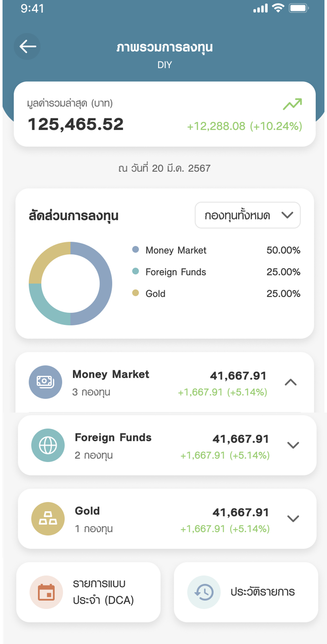Image resolution: width=327 pixels, height=644 pixels.
Task: Tap the total value 125,465.52 card
Action: 164,114
